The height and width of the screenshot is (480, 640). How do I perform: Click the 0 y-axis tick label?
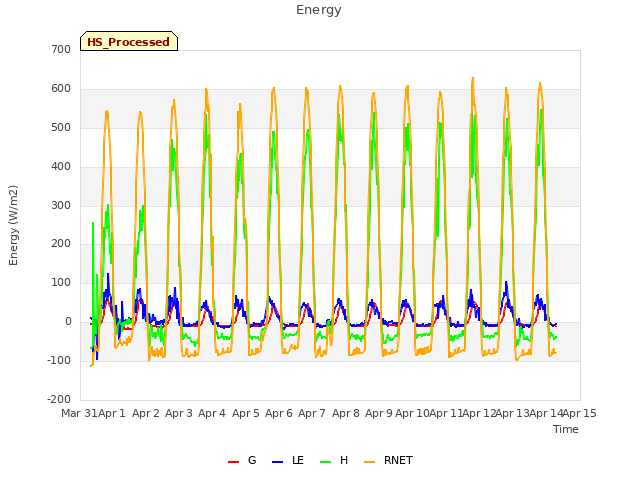coord(68,322)
